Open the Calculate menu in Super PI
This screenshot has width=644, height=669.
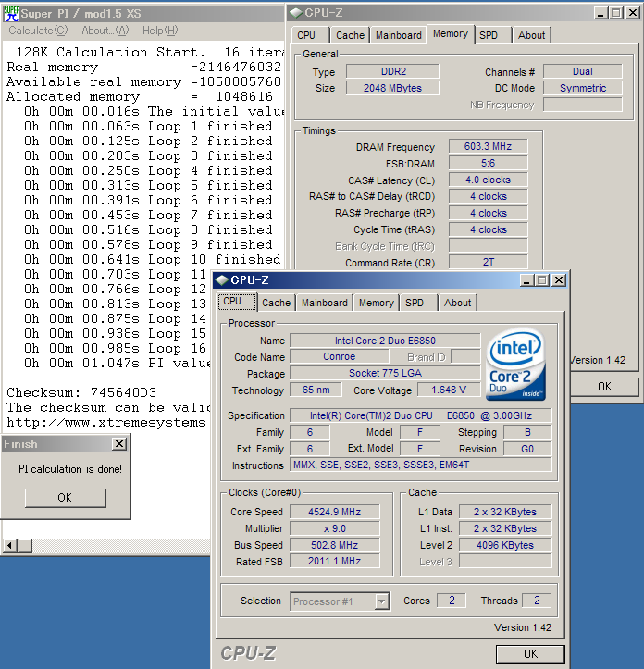pos(38,31)
